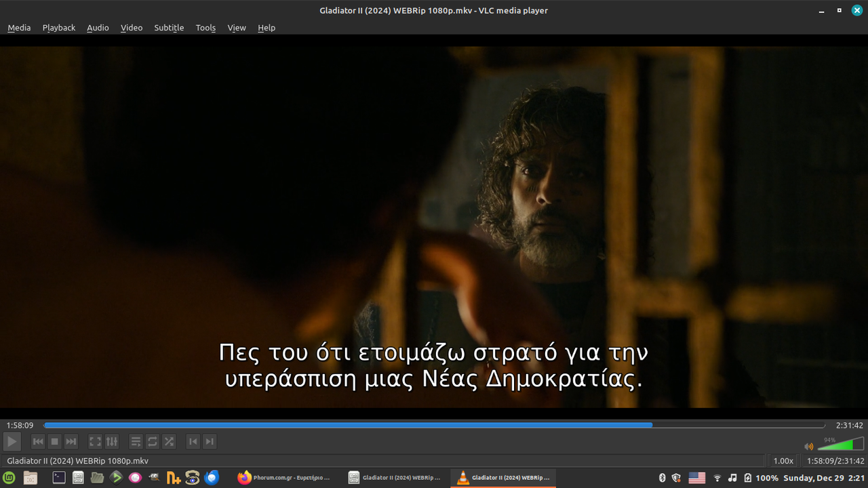Toggle loop playback mode
This screenshot has width=868, height=488.
(153, 442)
